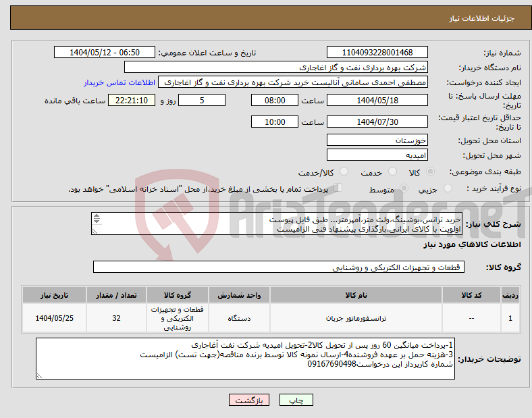
Task: Click the buyer organization name field
Action: (276, 67)
